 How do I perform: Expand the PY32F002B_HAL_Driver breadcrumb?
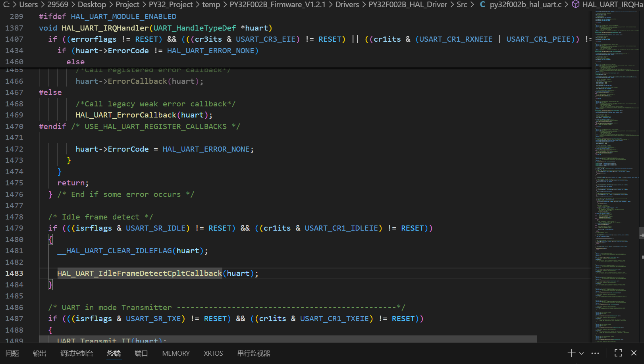pyautogui.click(x=408, y=4)
